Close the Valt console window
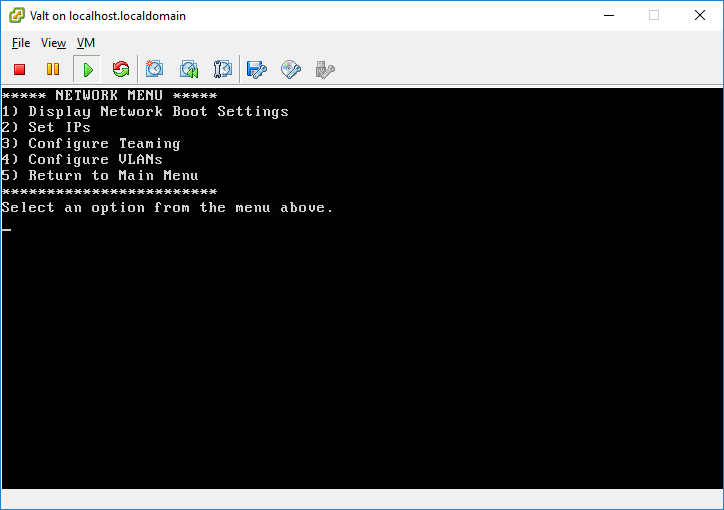This screenshot has height=510, width=724. click(700, 15)
